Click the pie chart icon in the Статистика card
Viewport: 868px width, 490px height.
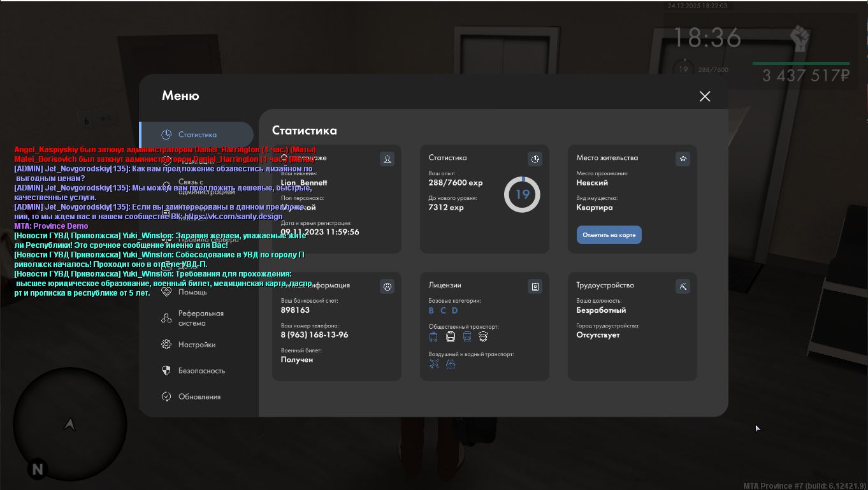[x=535, y=159]
